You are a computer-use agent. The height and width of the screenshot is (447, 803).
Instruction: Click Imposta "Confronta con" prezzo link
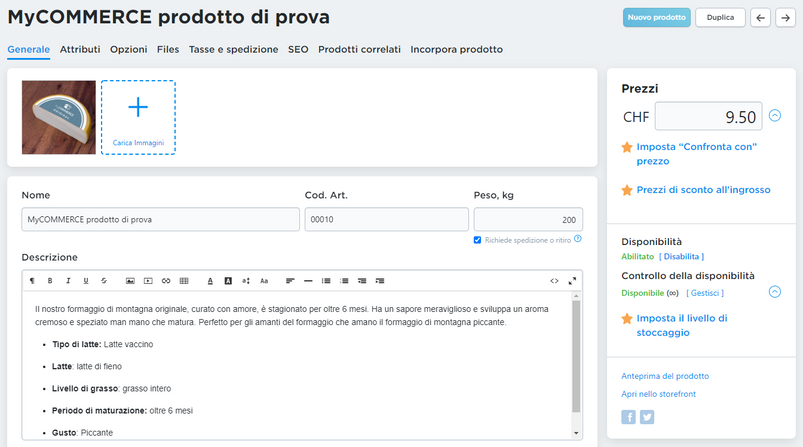pos(696,154)
